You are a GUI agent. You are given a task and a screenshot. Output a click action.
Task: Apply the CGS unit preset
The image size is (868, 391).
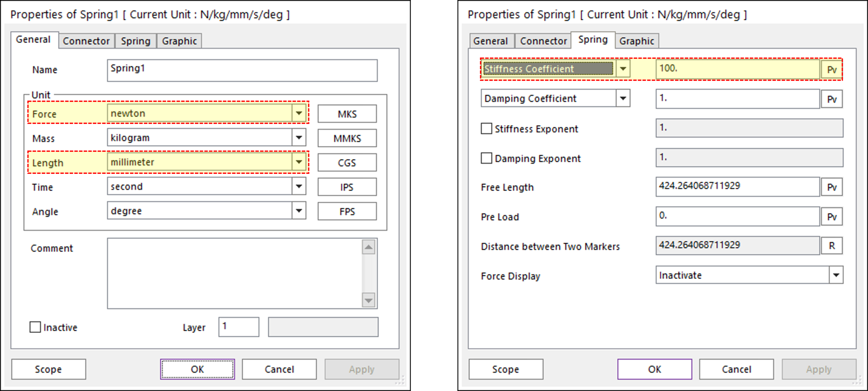point(347,163)
